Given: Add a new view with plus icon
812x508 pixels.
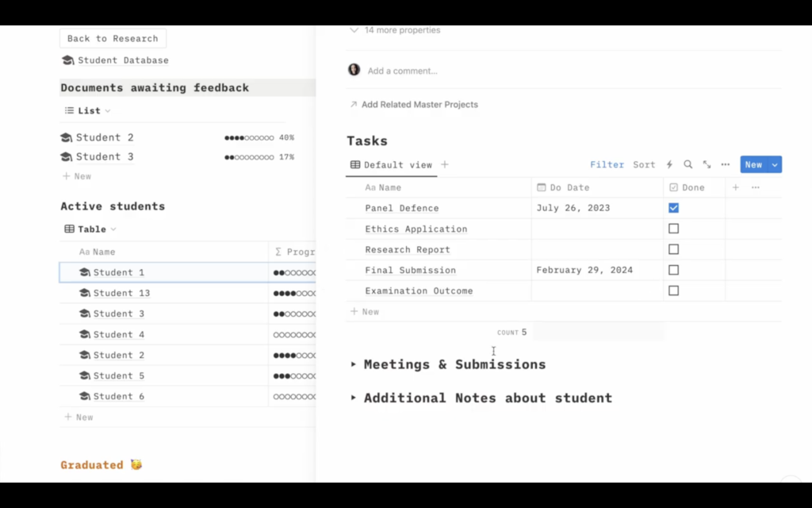Looking at the screenshot, I should pyautogui.click(x=445, y=165).
